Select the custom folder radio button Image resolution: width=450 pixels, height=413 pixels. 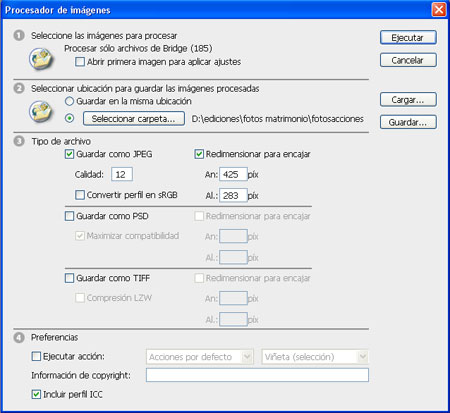69,118
